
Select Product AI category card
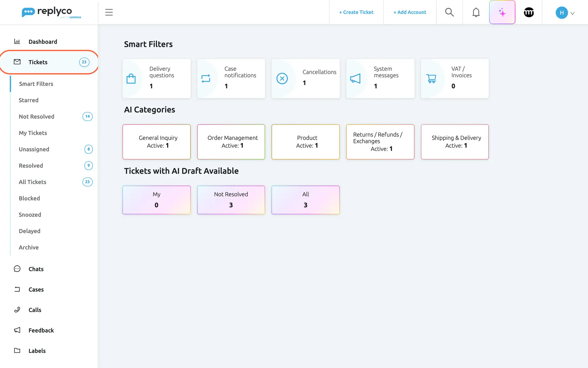pyautogui.click(x=306, y=142)
